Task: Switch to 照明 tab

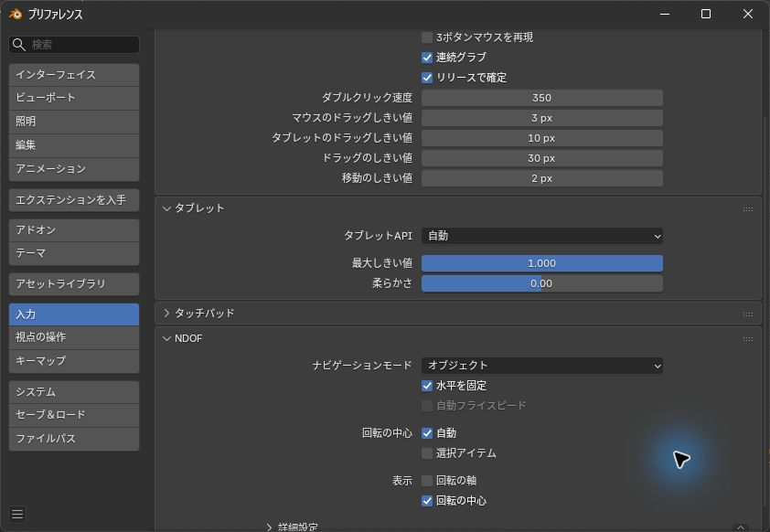Action: 74,122
